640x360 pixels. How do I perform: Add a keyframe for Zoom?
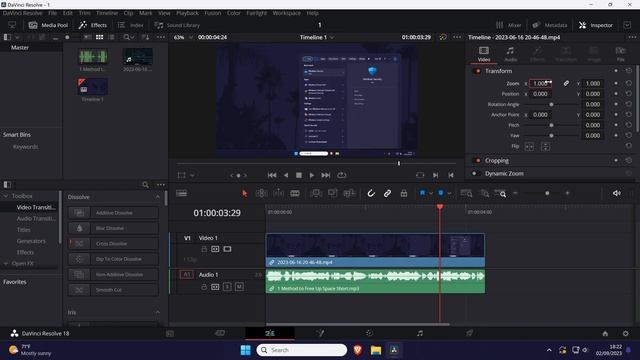(x=616, y=83)
